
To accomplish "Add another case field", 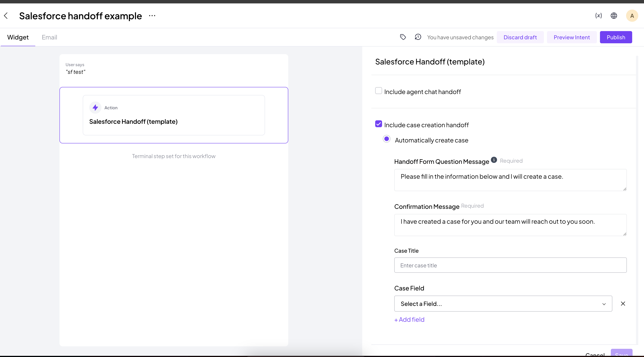I will point(409,319).
